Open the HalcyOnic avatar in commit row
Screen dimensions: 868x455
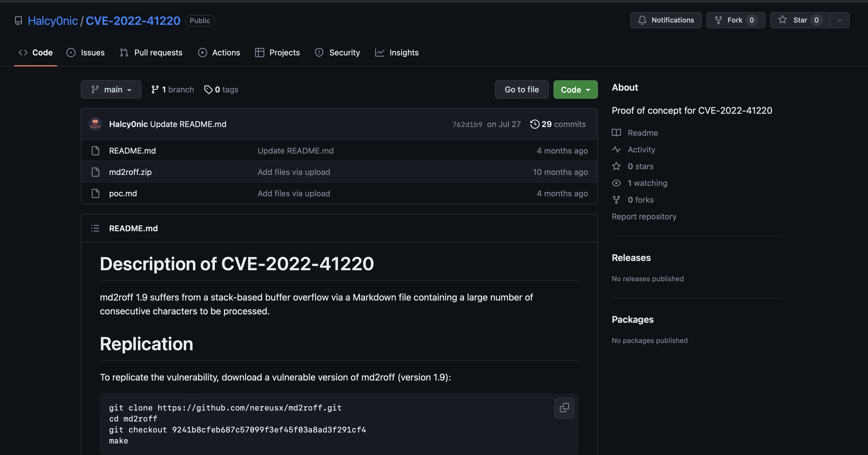95,124
